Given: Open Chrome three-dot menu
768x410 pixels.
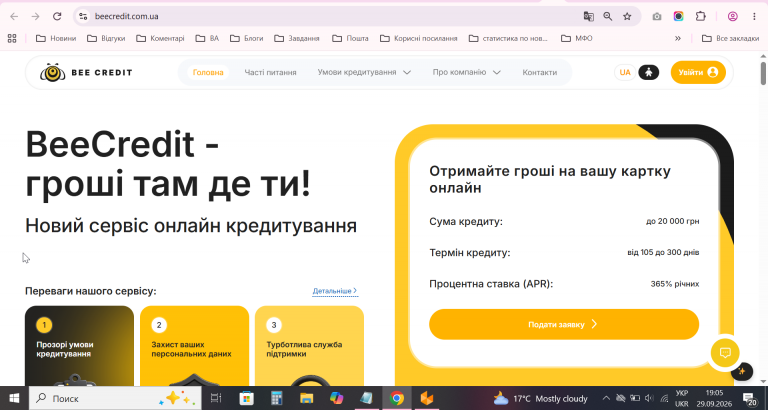Looking at the screenshot, I should point(754,16).
